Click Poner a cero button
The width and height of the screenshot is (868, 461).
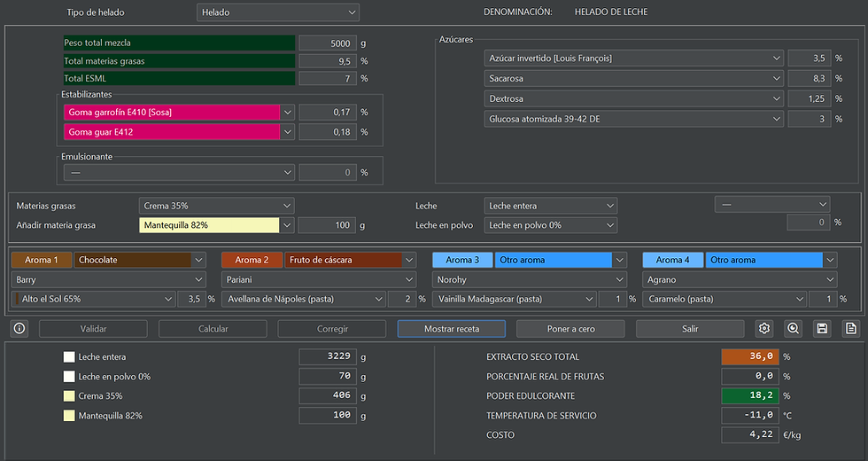click(570, 329)
